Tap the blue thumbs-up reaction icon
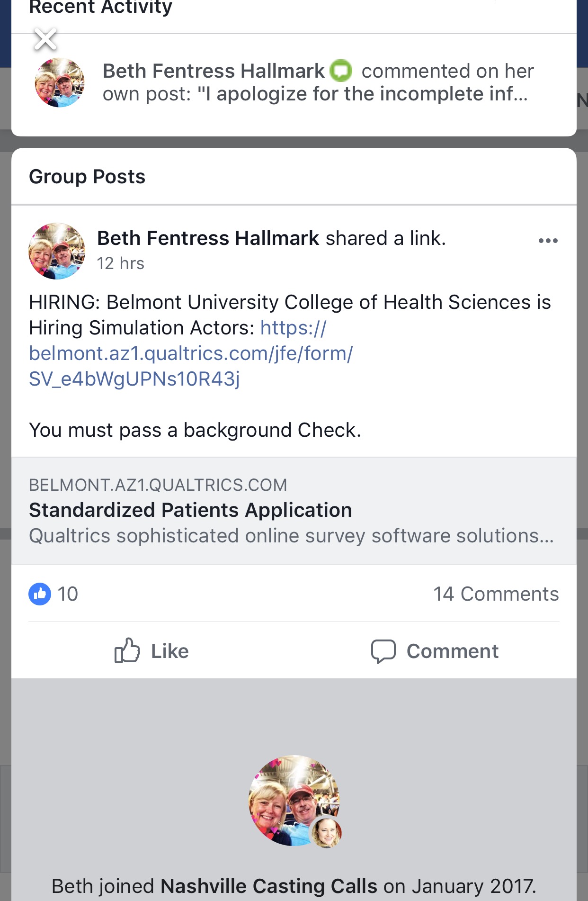The width and height of the screenshot is (588, 901). pos(40,594)
